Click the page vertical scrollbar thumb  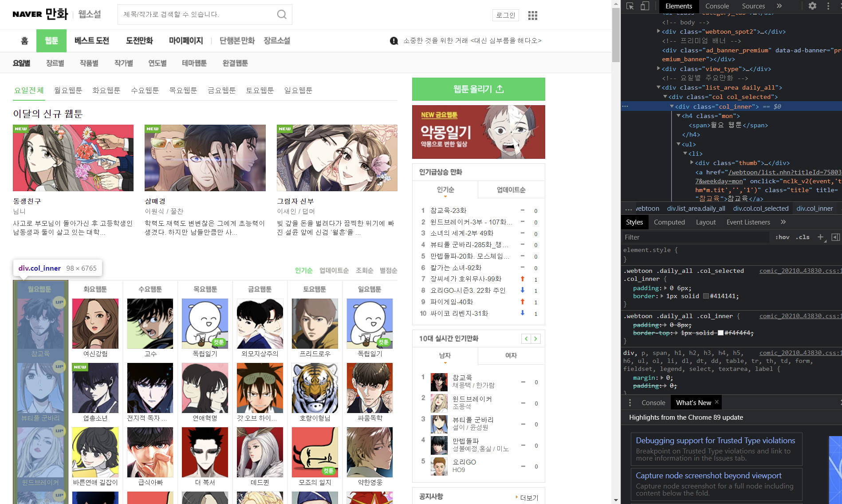tap(616, 35)
